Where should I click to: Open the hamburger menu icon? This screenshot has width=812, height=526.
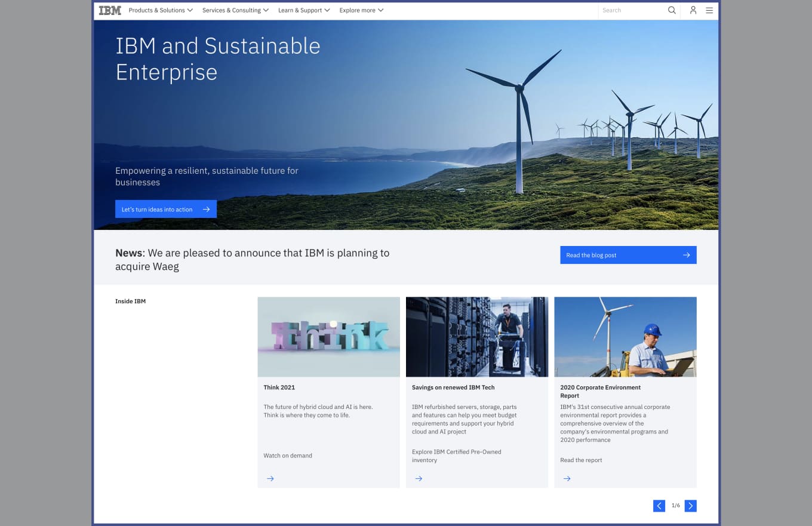709,10
